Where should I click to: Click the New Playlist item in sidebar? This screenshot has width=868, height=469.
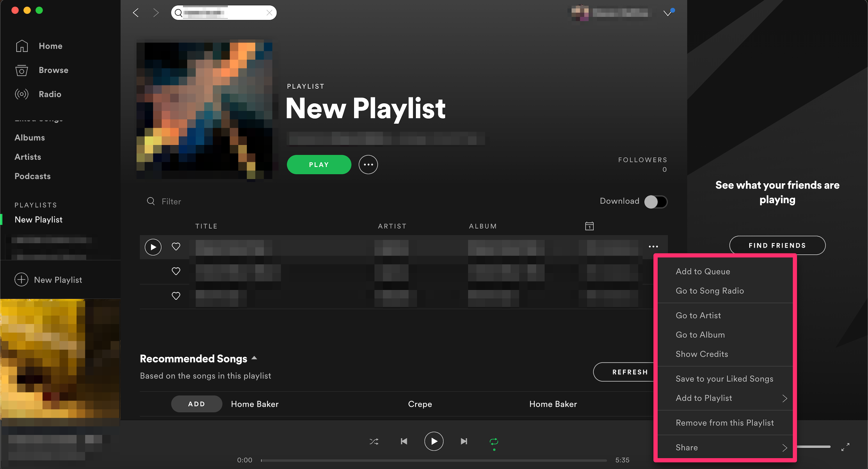(39, 219)
